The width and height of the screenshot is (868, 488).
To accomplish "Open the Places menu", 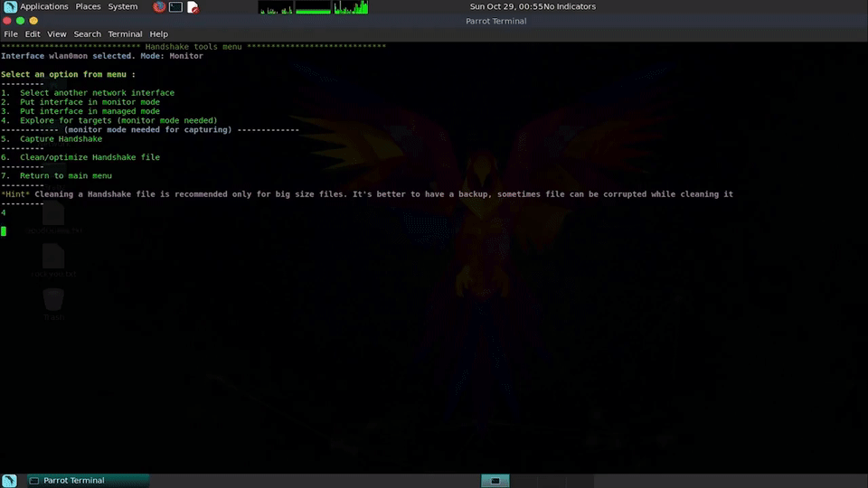I will (88, 6).
